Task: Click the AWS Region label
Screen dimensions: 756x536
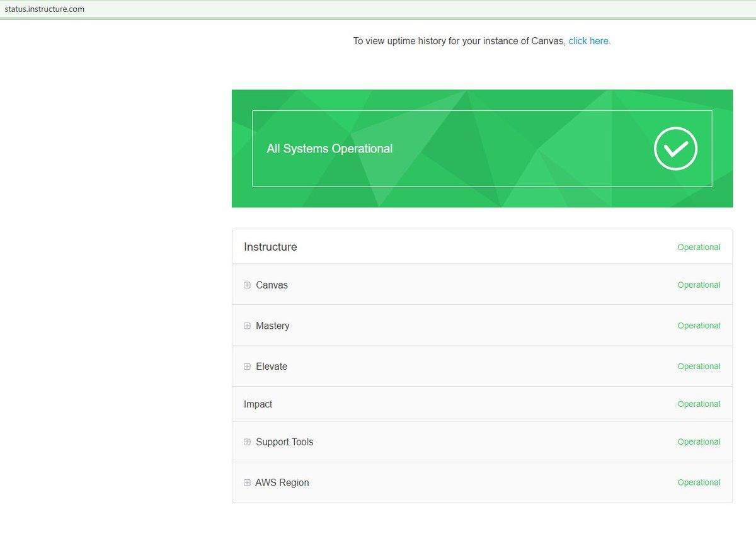Action: 282,483
